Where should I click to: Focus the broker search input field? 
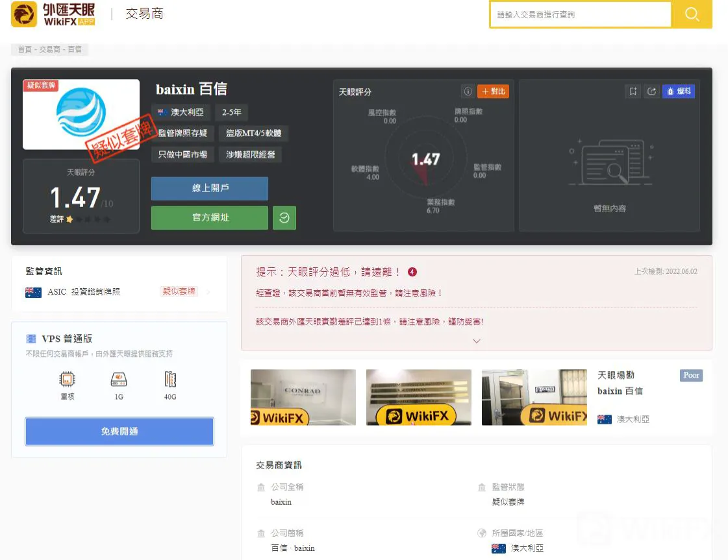(581, 14)
